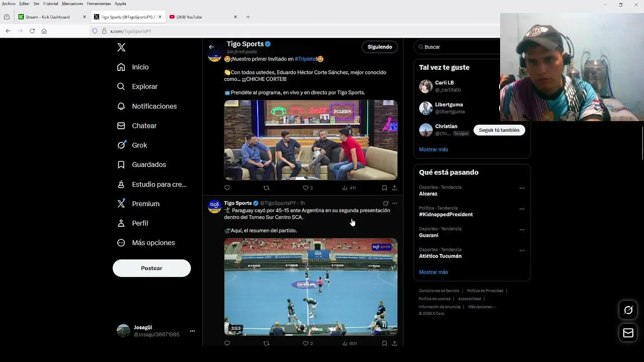Open more options on Paraguay-Argentina post

394,203
